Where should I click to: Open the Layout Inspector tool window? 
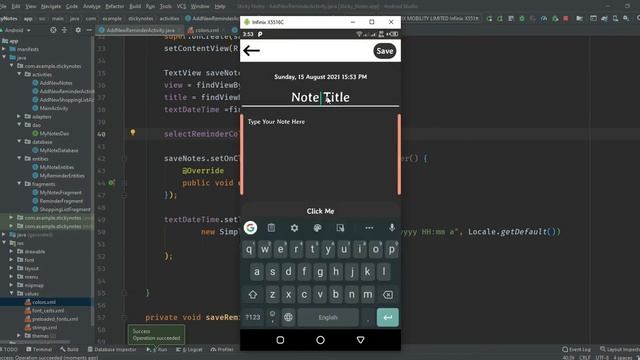pos(620,349)
